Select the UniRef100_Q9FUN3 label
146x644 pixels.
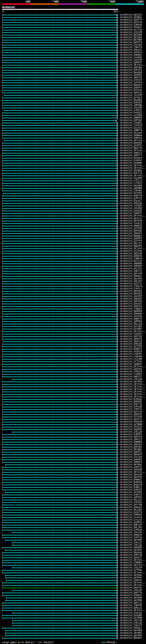(131, 67)
